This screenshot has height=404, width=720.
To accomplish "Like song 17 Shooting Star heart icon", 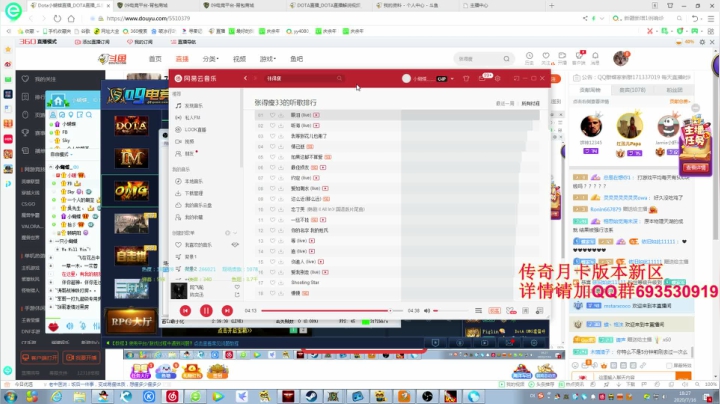I will [272, 283].
